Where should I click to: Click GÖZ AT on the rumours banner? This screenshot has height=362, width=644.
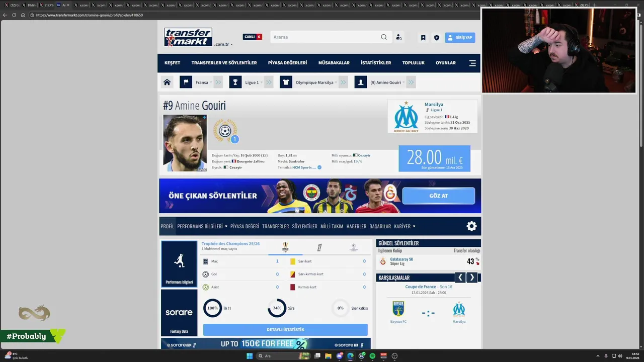click(438, 196)
